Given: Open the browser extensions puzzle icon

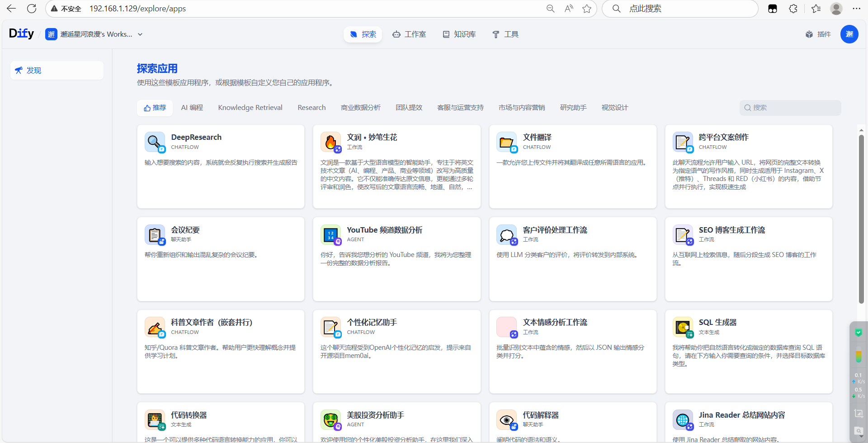Looking at the screenshot, I should pos(793,9).
